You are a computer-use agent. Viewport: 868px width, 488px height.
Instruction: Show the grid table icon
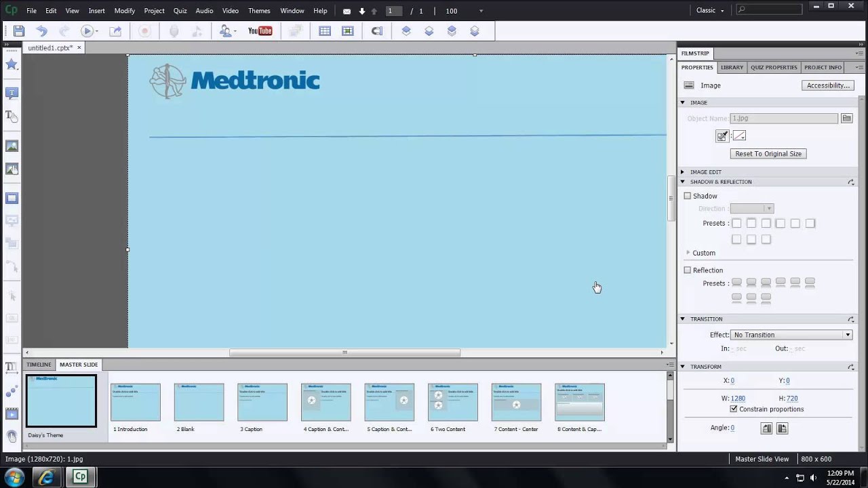click(x=325, y=31)
